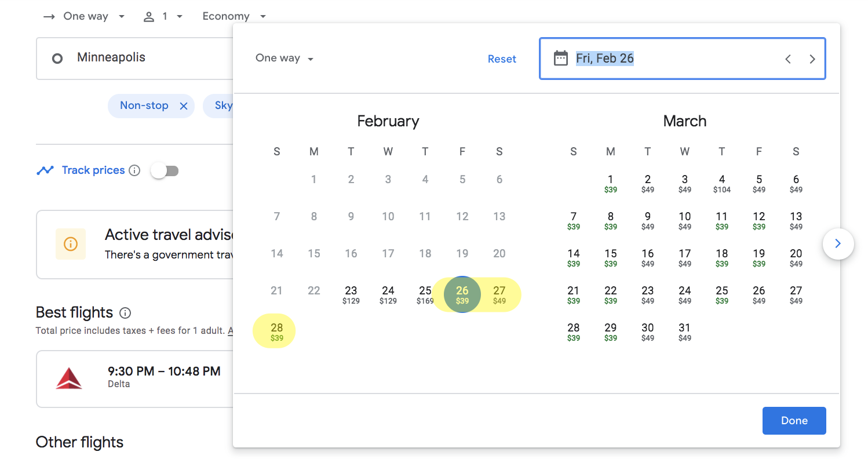Click the travel advisory warning icon

tap(71, 243)
